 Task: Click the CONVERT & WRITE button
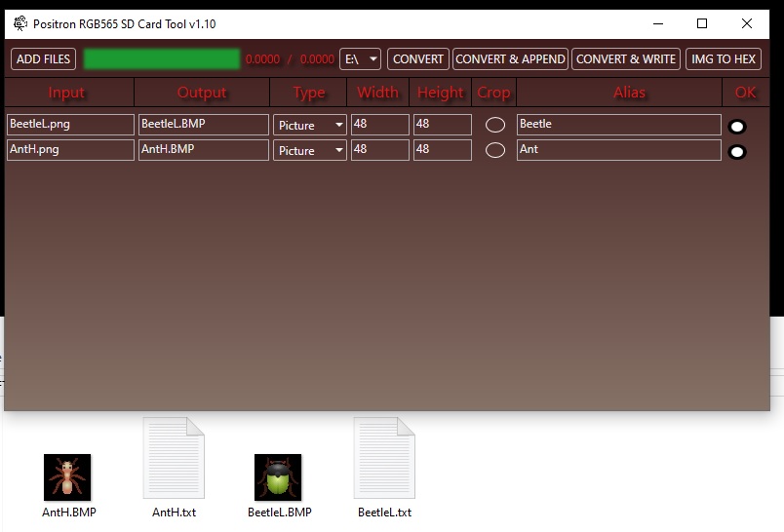click(626, 59)
